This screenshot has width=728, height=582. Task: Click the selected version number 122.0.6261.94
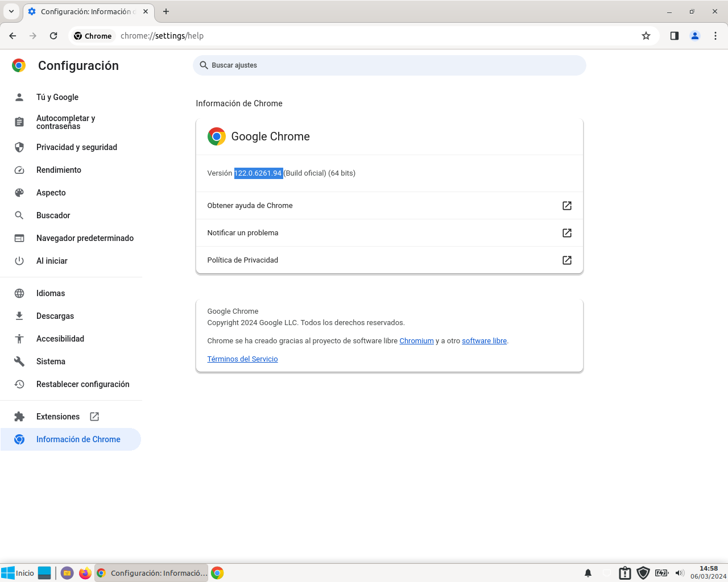(x=258, y=173)
